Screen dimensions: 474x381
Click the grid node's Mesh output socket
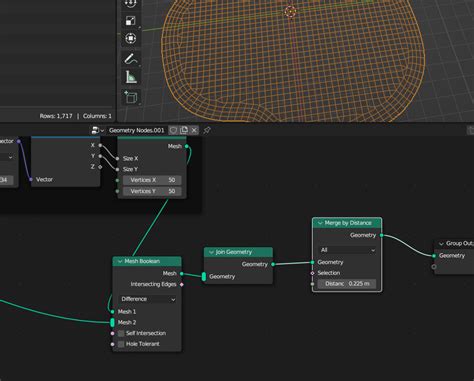(x=187, y=146)
